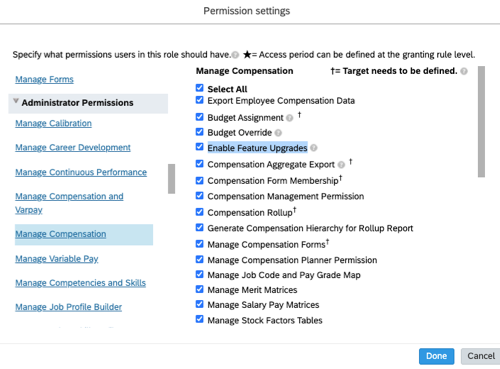The image size is (500, 369).
Task: Click the Cancel button
Action: [x=481, y=356]
